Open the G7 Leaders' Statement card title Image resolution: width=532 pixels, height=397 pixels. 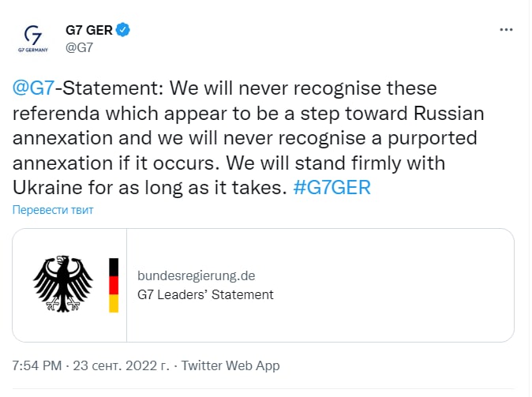pyautogui.click(x=205, y=294)
